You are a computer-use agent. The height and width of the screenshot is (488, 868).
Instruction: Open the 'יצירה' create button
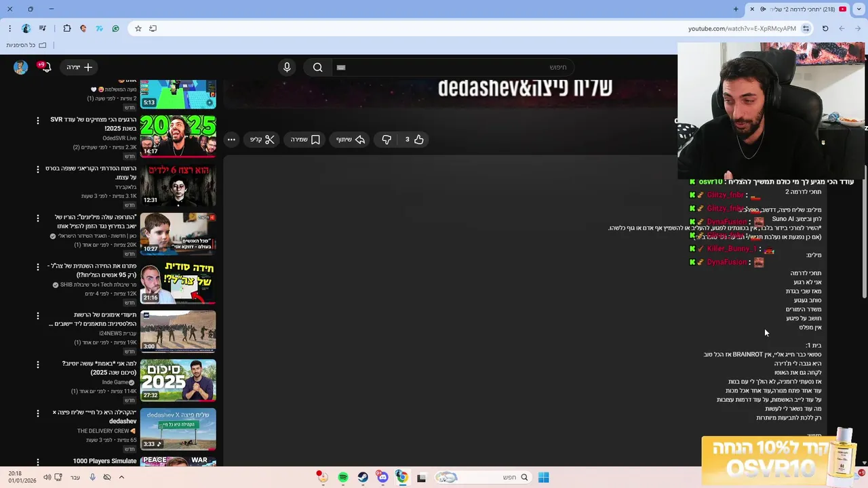click(80, 67)
